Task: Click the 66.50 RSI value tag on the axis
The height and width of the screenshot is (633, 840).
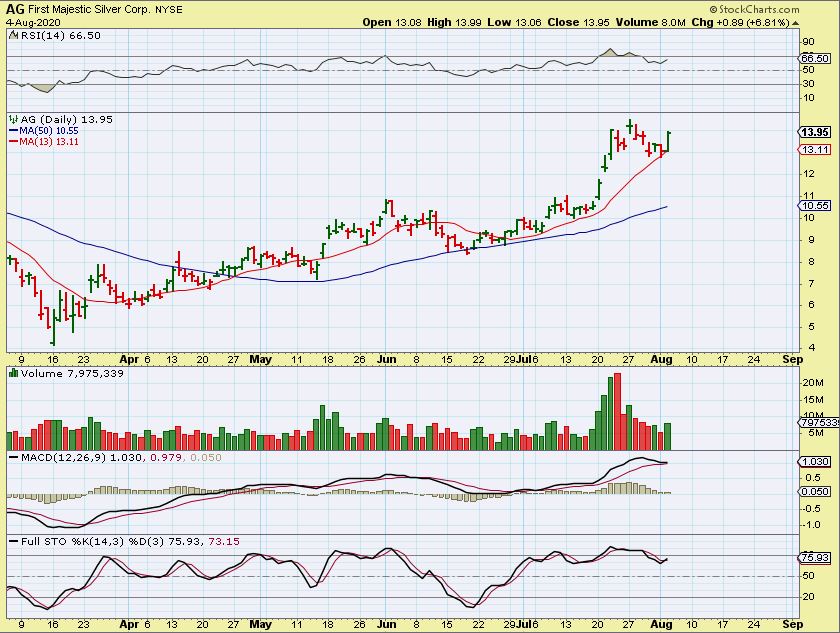Action: click(x=815, y=58)
